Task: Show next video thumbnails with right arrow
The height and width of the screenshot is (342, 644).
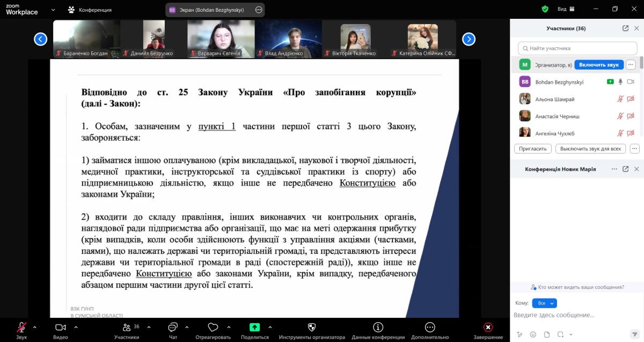Action: click(x=469, y=39)
